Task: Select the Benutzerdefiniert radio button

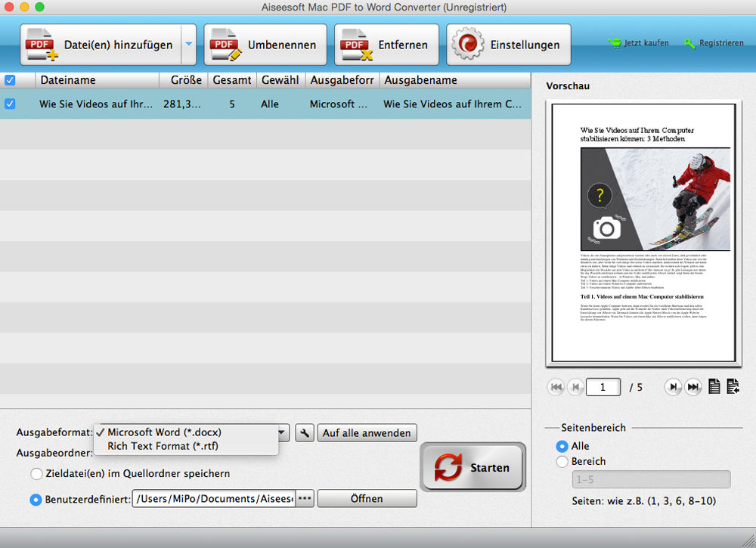Action: (36, 500)
